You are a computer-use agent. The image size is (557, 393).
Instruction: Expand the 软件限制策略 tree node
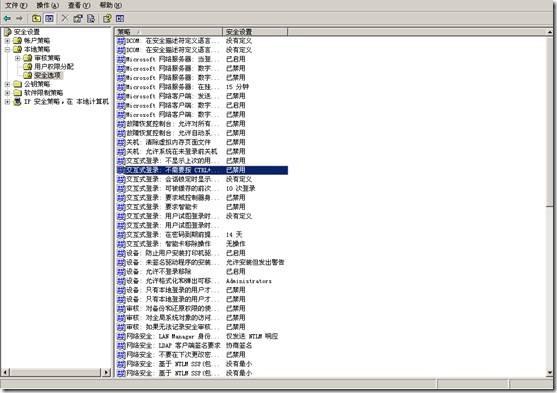[7, 93]
